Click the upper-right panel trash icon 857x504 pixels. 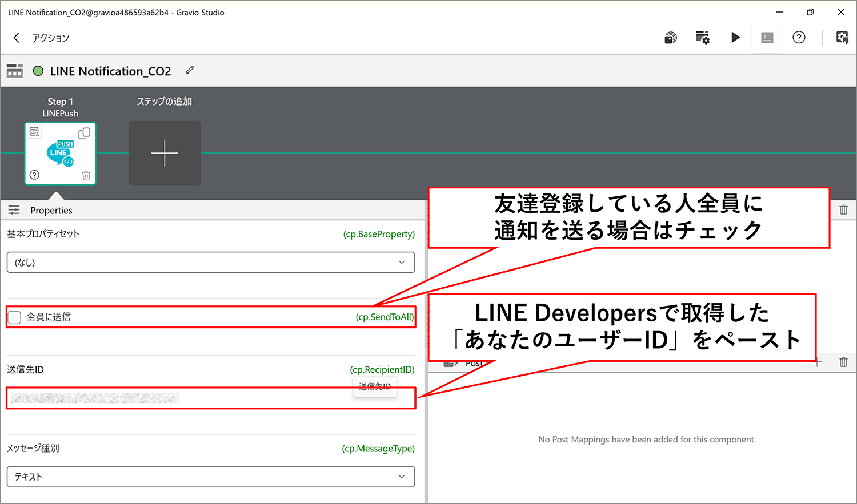(843, 209)
